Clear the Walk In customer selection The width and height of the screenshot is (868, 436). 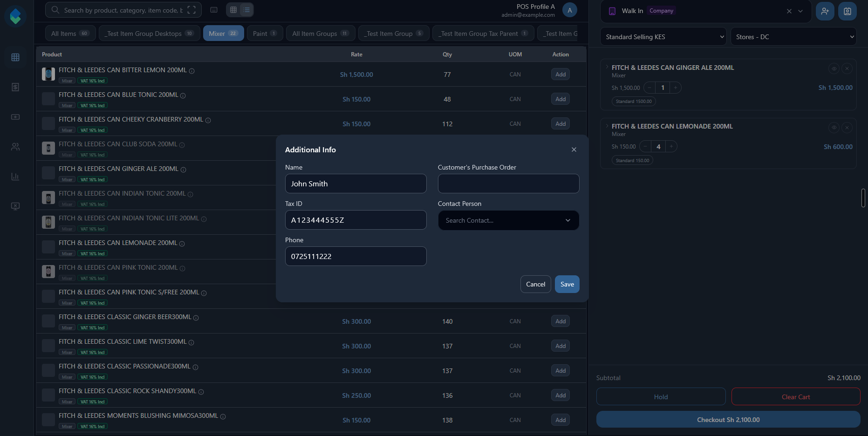tap(789, 11)
